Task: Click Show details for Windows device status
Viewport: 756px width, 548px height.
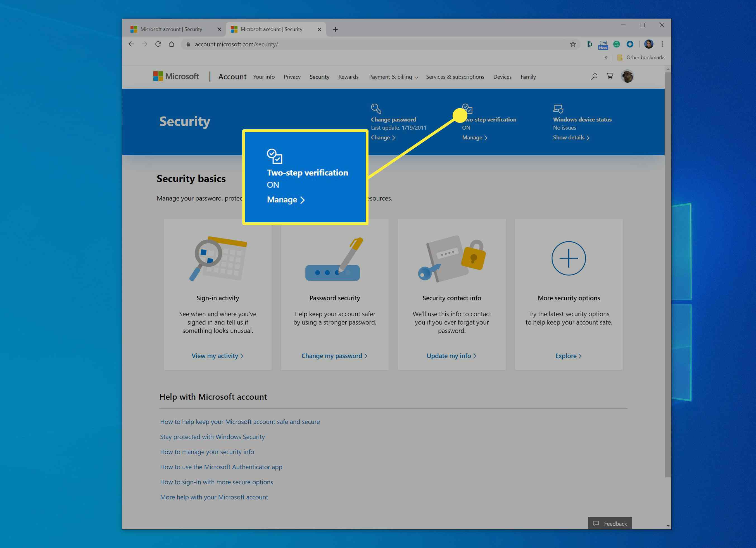Action: (571, 137)
